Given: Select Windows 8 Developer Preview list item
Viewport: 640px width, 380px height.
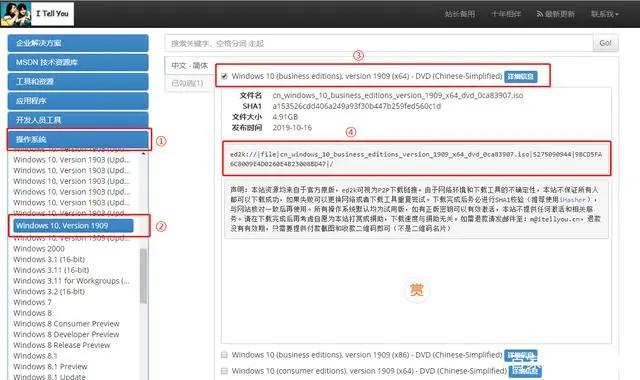Looking at the screenshot, I should 66,334.
